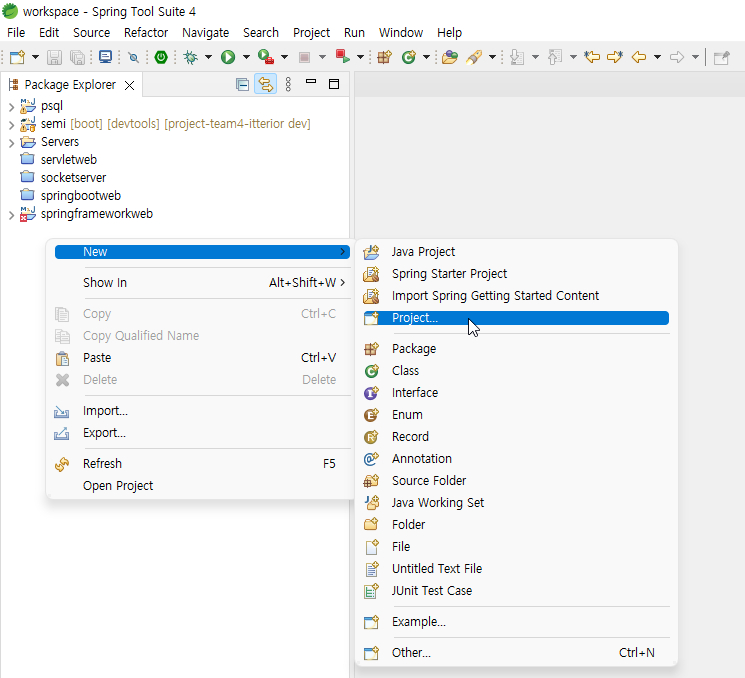Choose Refresh from context menu
The image size is (745, 678).
202,464
